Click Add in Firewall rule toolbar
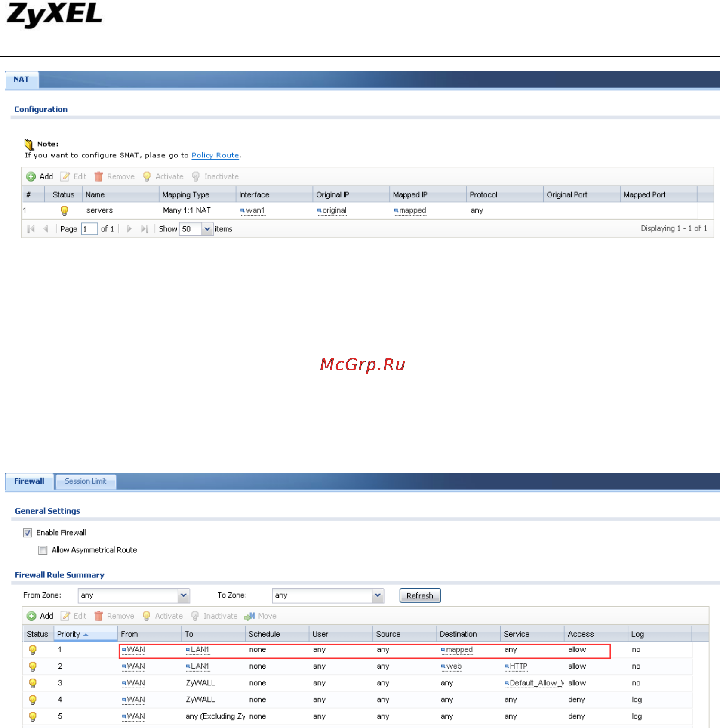 tap(40, 616)
